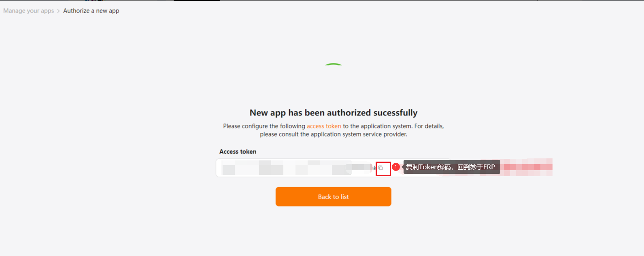644x256 pixels.
Task: Click the red step 1 badge
Action: 396,166
